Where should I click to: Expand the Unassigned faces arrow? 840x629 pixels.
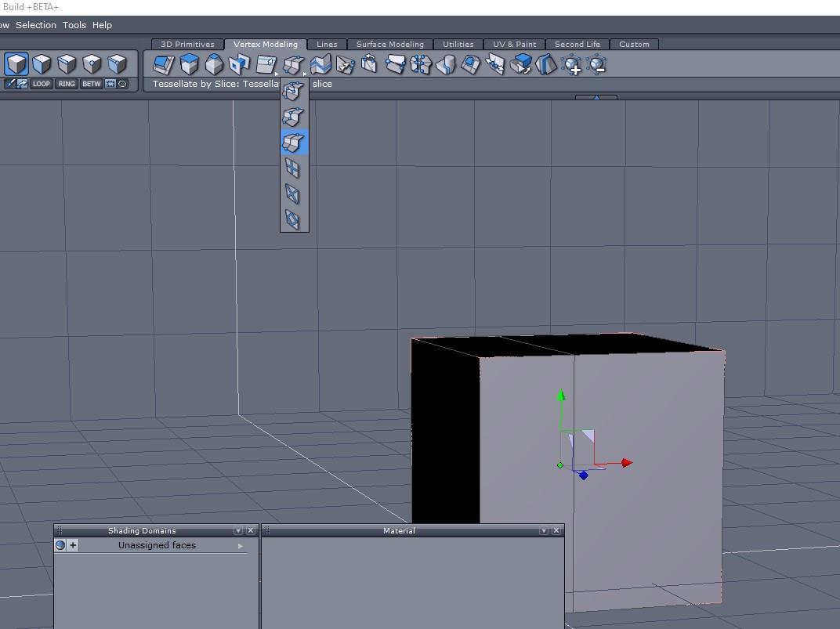tap(241, 546)
